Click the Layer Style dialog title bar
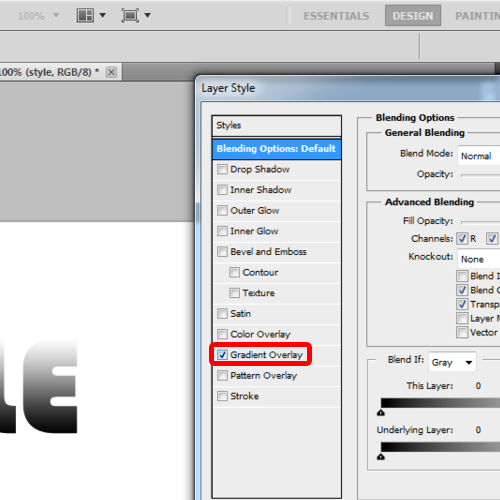The width and height of the screenshot is (500, 500). pos(348,88)
